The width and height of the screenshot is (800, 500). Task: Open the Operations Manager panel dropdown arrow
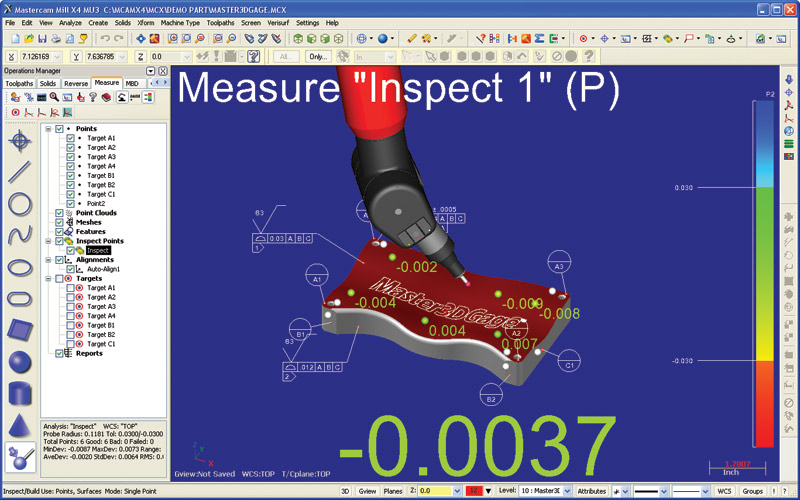(151, 71)
